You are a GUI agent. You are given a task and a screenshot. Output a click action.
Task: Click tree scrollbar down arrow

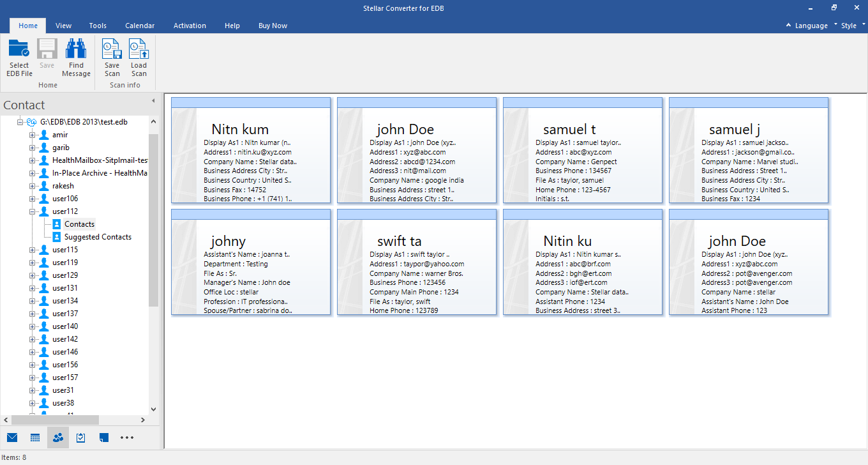tap(153, 409)
